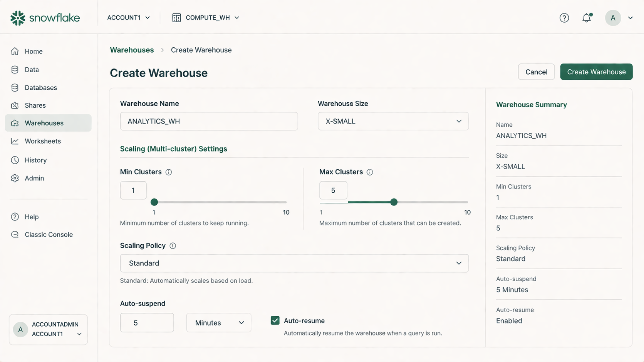Click the Admin gear icon in sidebar
This screenshot has width=644, height=362.
pyautogui.click(x=15, y=178)
